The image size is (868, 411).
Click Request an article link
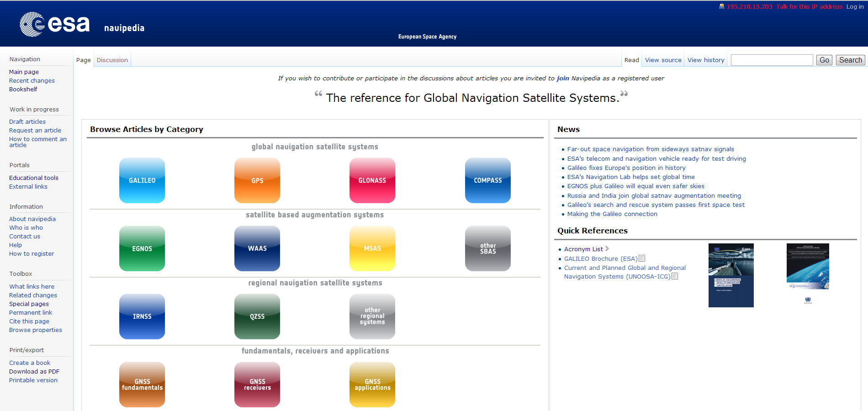[35, 130]
